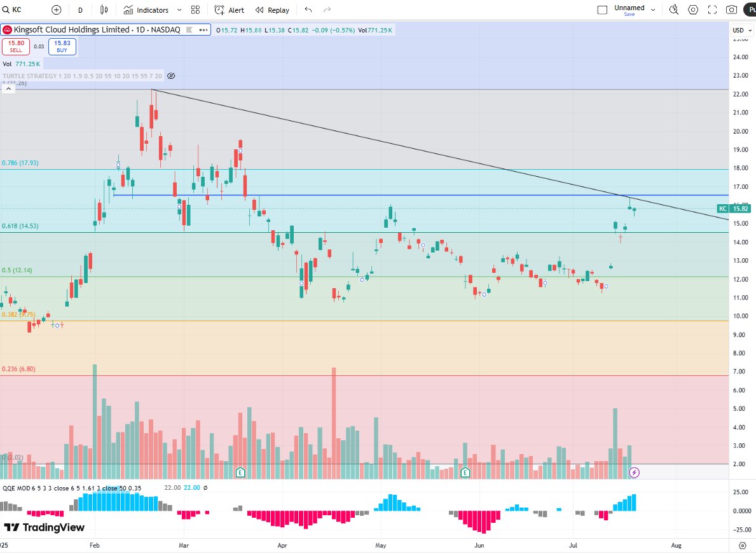Open the layout setup square icon
Viewport: 756px width, 554px height.
tap(602, 10)
